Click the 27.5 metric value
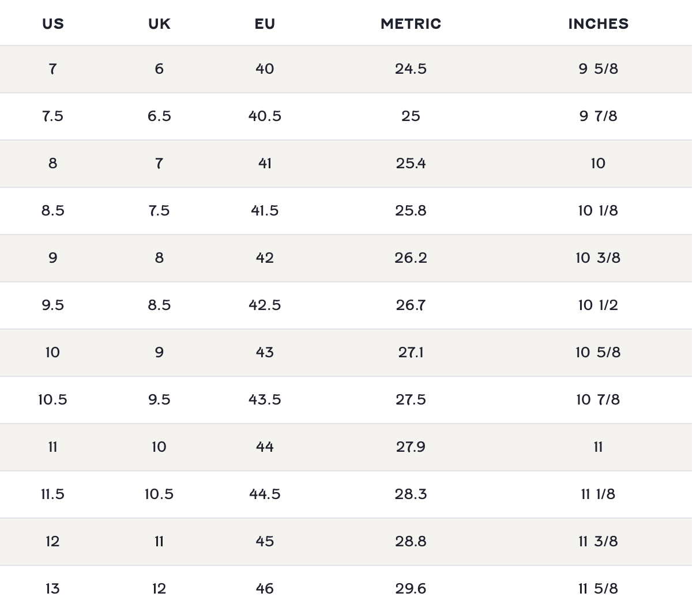 pos(411,400)
